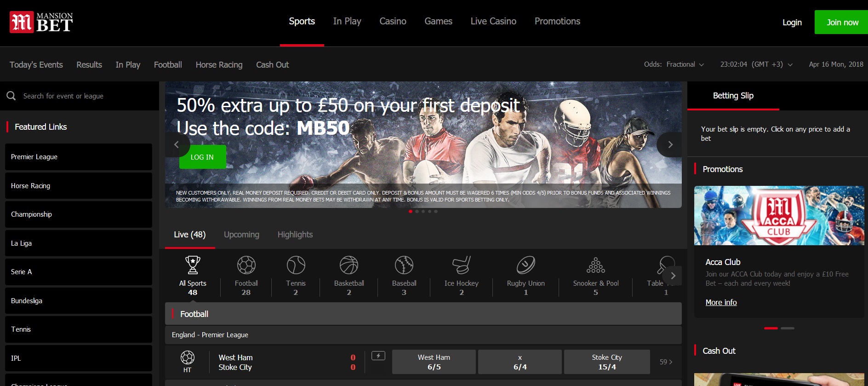Screen dimensions: 868x386
Task: Open Tennis featured link
Action: point(79,329)
